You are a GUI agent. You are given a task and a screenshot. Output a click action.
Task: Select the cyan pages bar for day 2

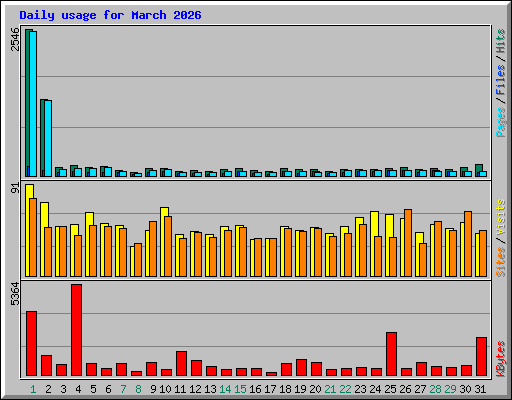pyautogui.click(x=48, y=139)
